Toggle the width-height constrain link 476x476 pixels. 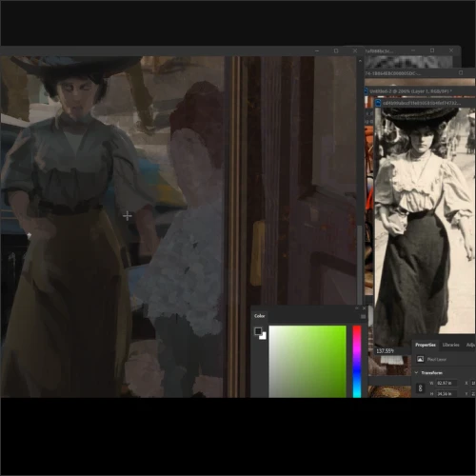tap(421, 388)
